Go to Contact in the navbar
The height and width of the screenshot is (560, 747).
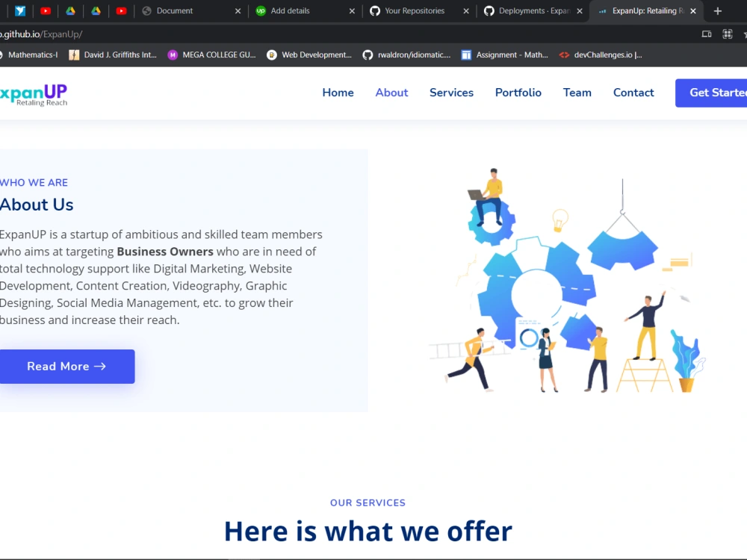633,93
